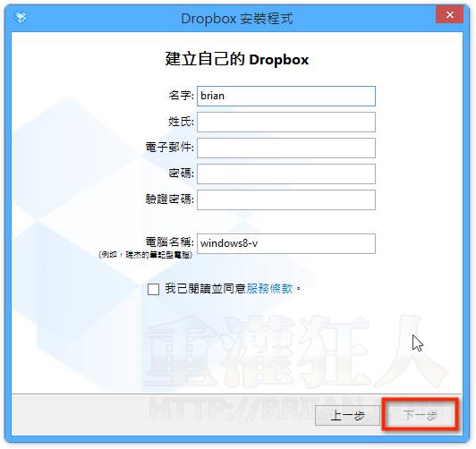The image size is (476, 449).
Task: Click the 我已閱讀並同意 checkbox label text
Action: (205, 289)
